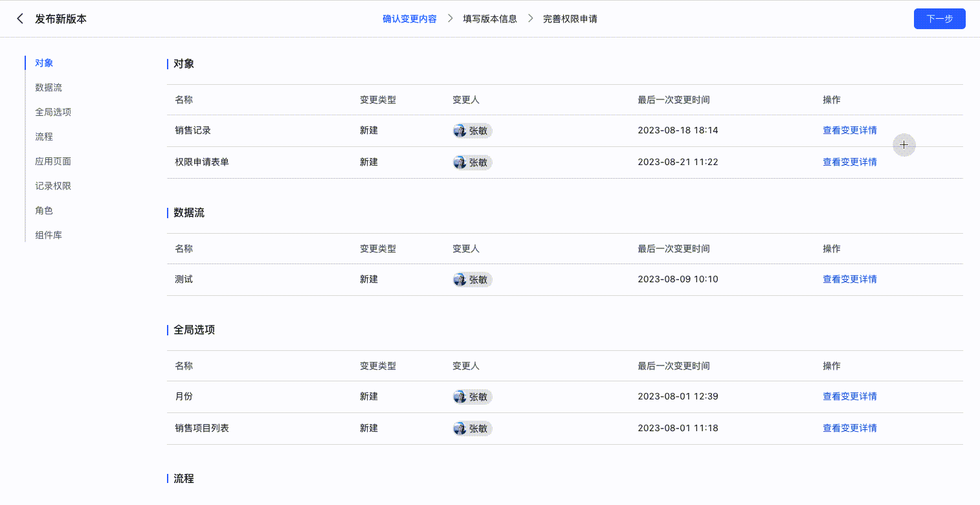980x505 pixels.
Task: Go to 全局选项 in the sidebar
Action: click(x=53, y=112)
